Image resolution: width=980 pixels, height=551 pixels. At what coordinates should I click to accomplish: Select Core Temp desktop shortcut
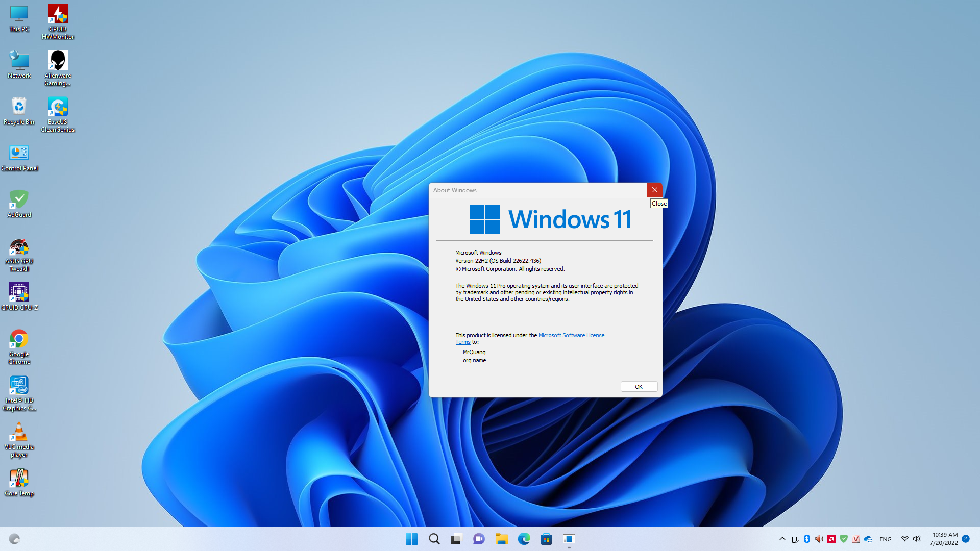point(19,482)
